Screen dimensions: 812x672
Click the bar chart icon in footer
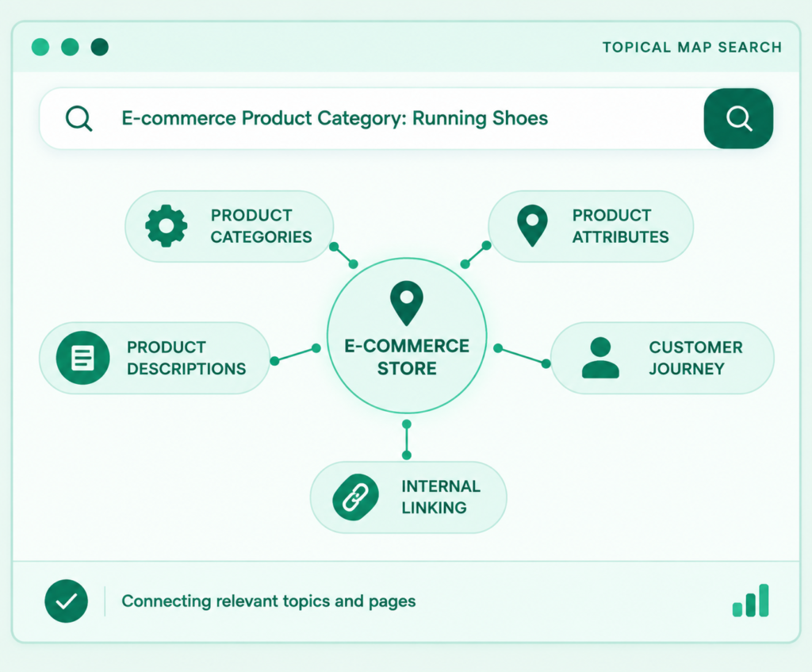pos(750,601)
